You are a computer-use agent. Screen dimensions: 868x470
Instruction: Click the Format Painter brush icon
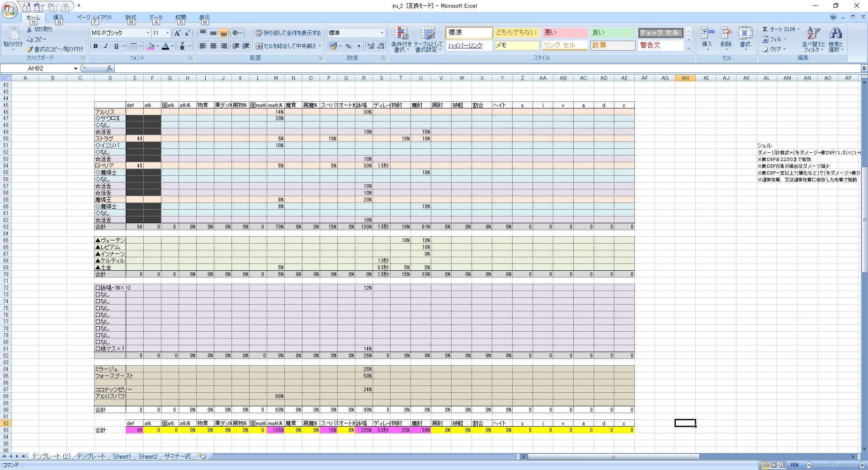click(x=29, y=49)
